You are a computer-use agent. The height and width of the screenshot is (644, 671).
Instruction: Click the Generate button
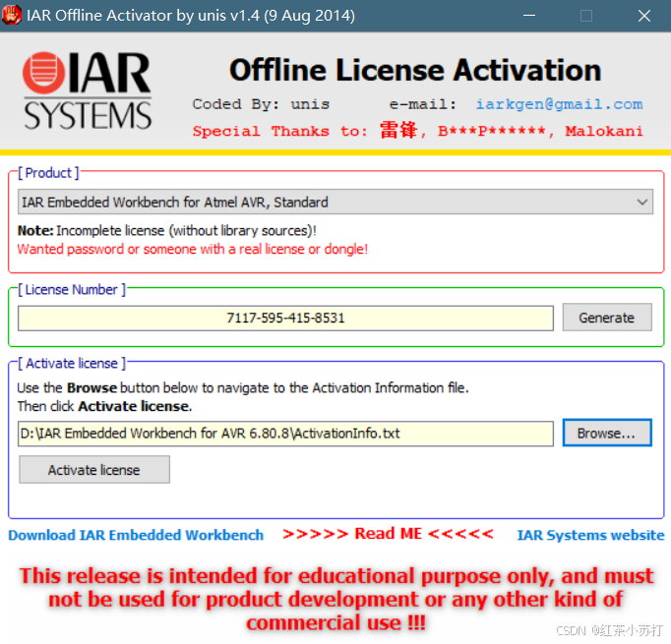click(607, 318)
